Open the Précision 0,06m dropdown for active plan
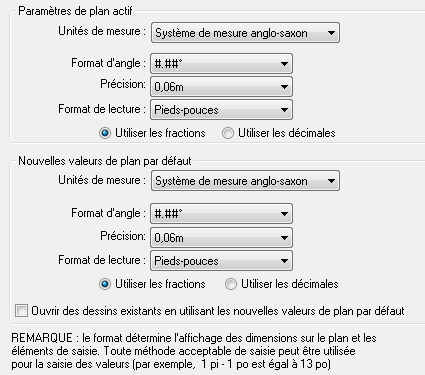The height and width of the screenshot is (375, 425). [x=221, y=87]
